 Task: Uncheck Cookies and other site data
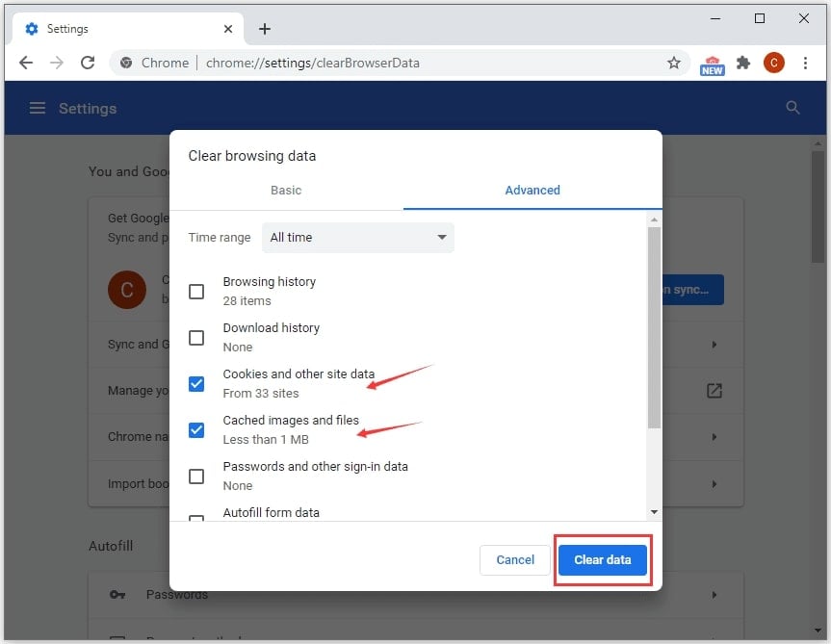click(196, 383)
